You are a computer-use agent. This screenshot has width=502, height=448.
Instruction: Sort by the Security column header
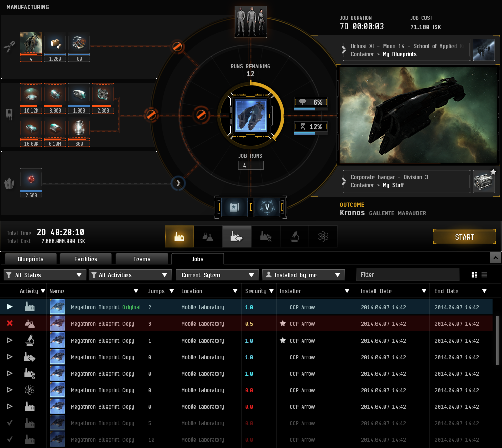click(x=259, y=291)
